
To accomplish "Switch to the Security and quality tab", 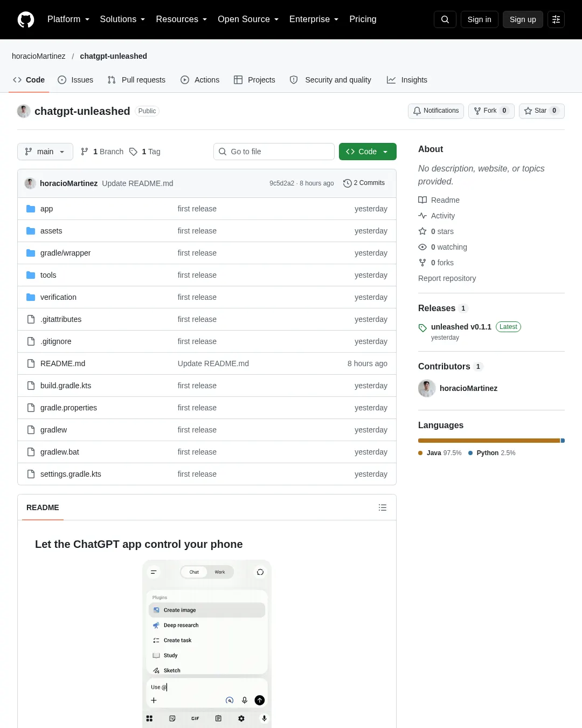I will 330,80.
